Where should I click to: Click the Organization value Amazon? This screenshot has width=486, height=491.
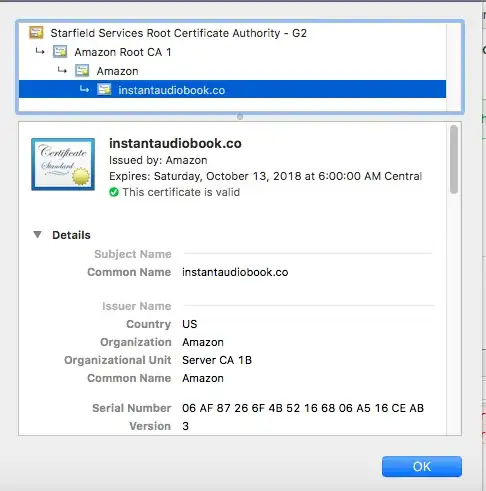point(203,342)
